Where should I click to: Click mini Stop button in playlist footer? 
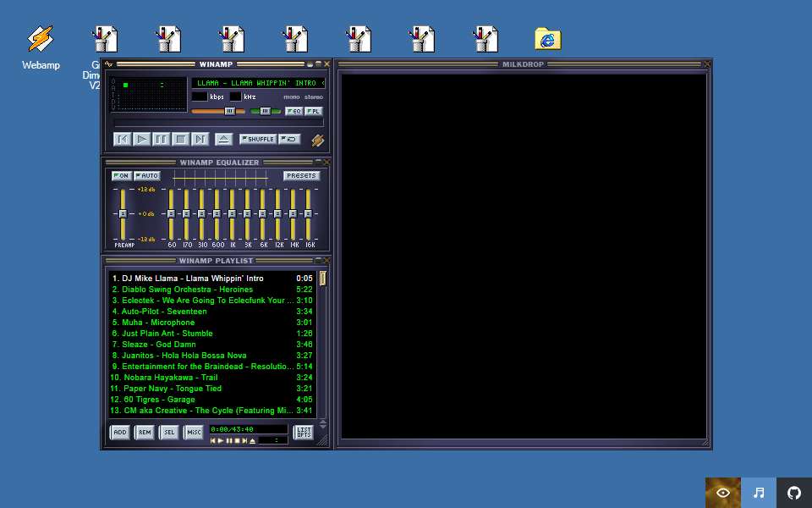click(x=237, y=440)
